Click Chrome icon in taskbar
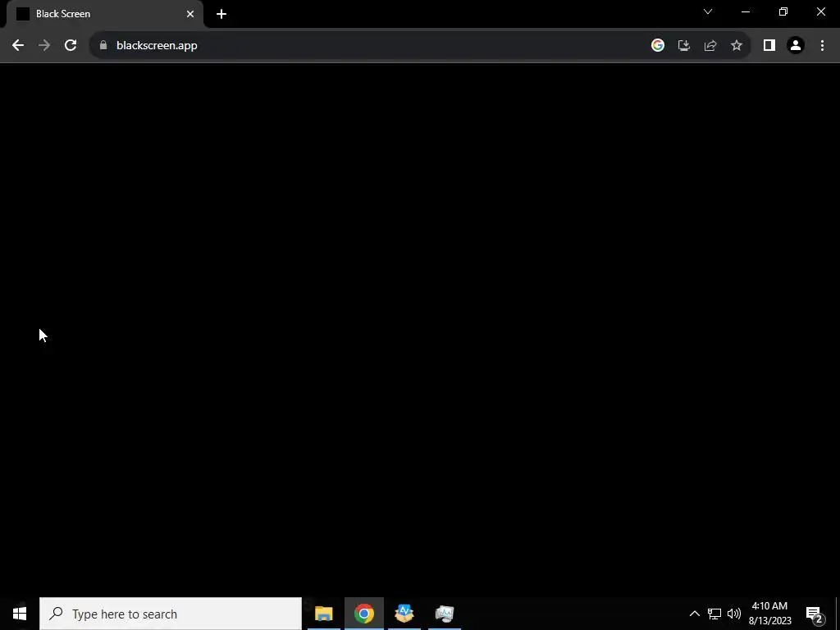Viewport: 840px width, 630px height. point(363,614)
